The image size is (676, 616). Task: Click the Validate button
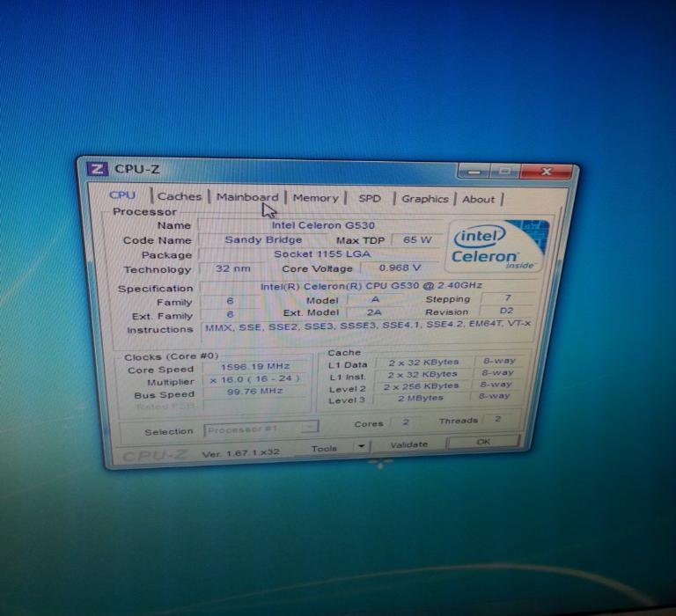tap(408, 444)
